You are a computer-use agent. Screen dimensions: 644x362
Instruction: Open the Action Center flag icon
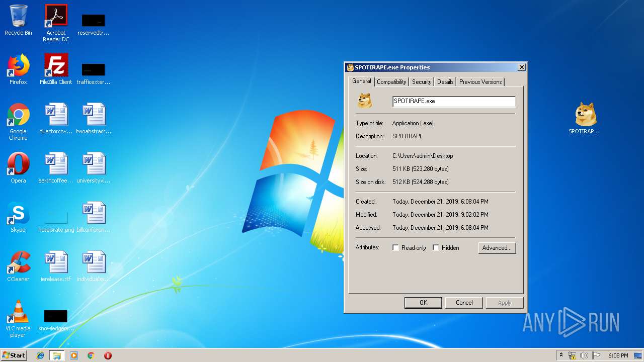[596, 355]
